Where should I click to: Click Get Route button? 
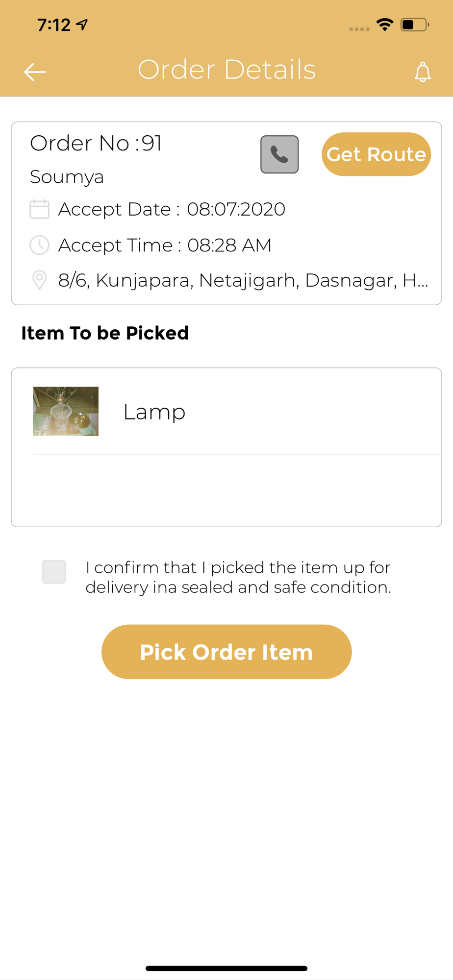tap(376, 154)
